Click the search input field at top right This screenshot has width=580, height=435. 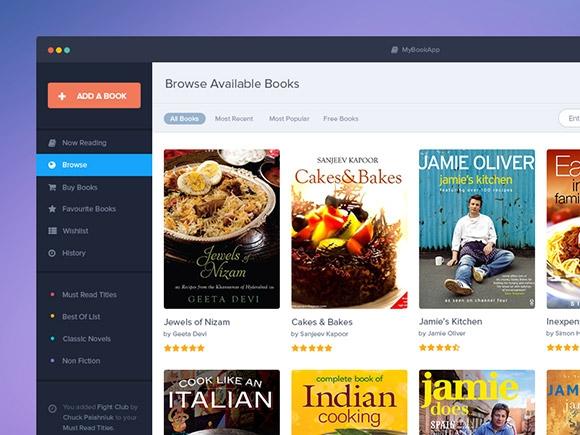pyautogui.click(x=569, y=118)
